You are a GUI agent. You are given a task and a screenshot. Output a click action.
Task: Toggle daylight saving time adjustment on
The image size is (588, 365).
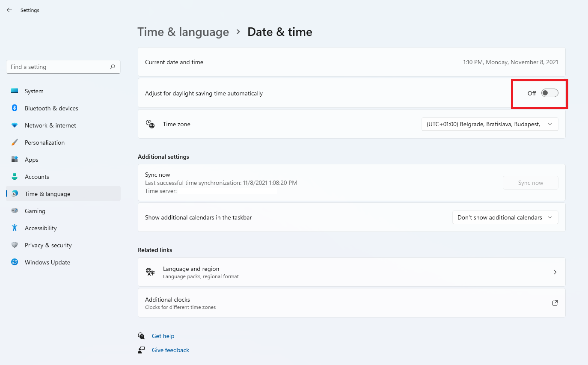(550, 93)
